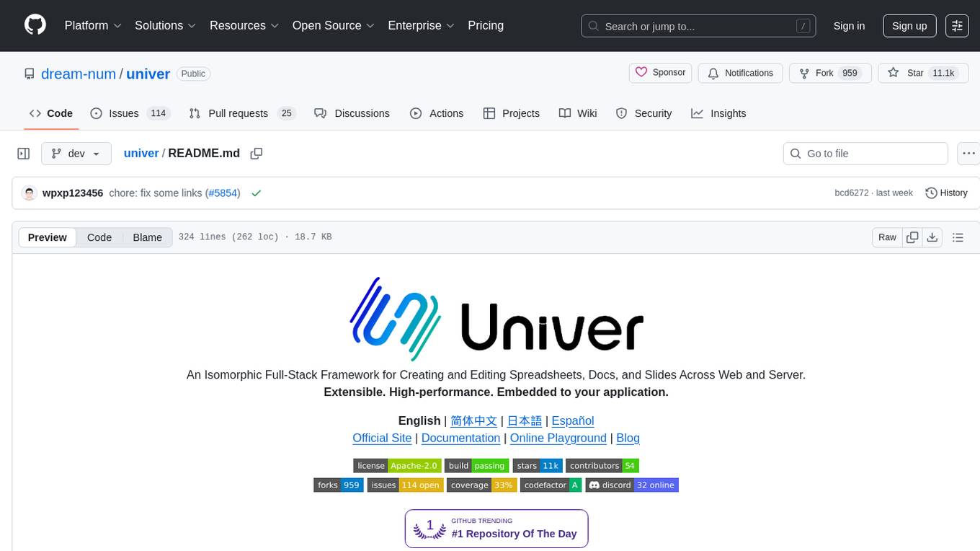Click the discord 32 online badge

click(632, 485)
